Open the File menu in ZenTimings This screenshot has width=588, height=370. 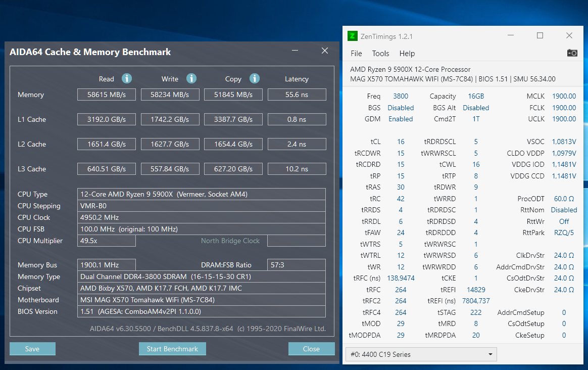pyautogui.click(x=356, y=54)
